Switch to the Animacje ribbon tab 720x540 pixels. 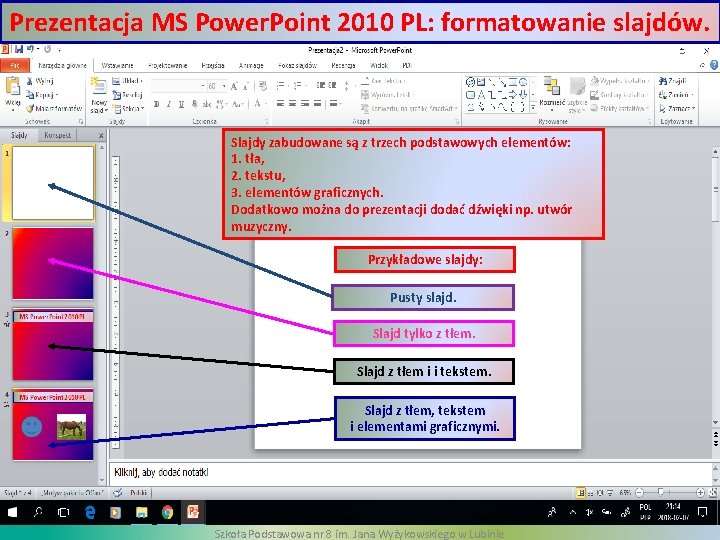click(251, 66)
